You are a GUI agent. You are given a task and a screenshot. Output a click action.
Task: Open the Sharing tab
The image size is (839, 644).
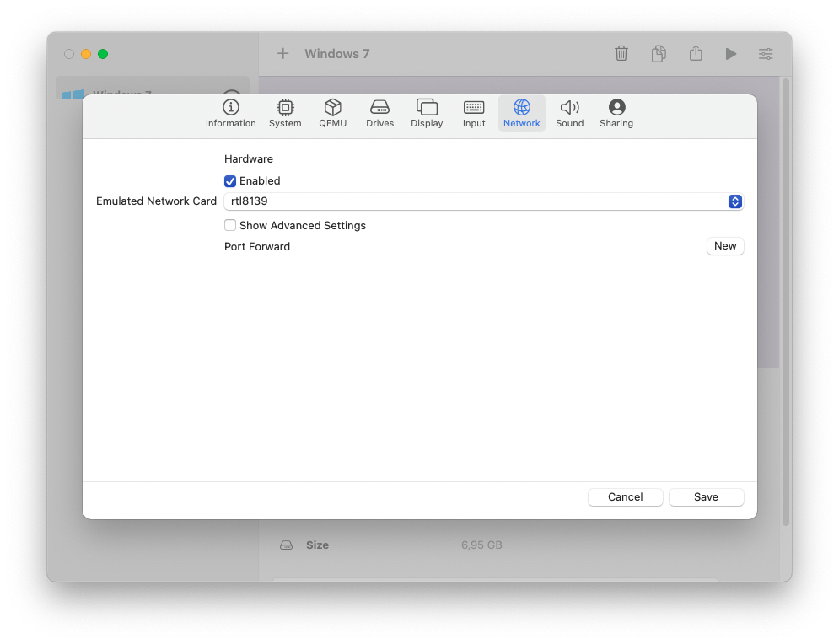tap(616, 114)
